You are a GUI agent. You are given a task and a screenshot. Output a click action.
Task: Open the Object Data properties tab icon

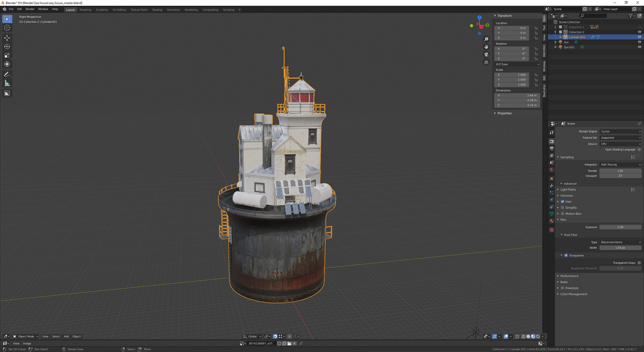[552, 214]
